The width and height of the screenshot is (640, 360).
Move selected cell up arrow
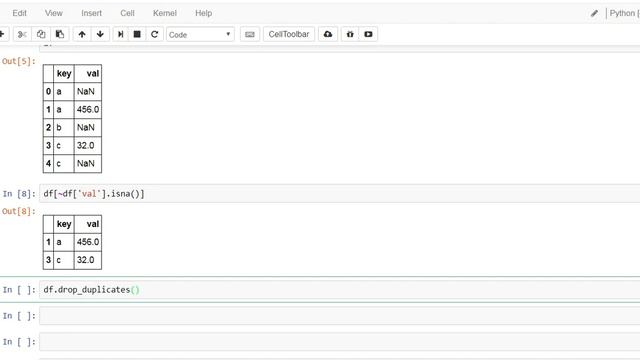pyautogui.click(x=82, y=34)
